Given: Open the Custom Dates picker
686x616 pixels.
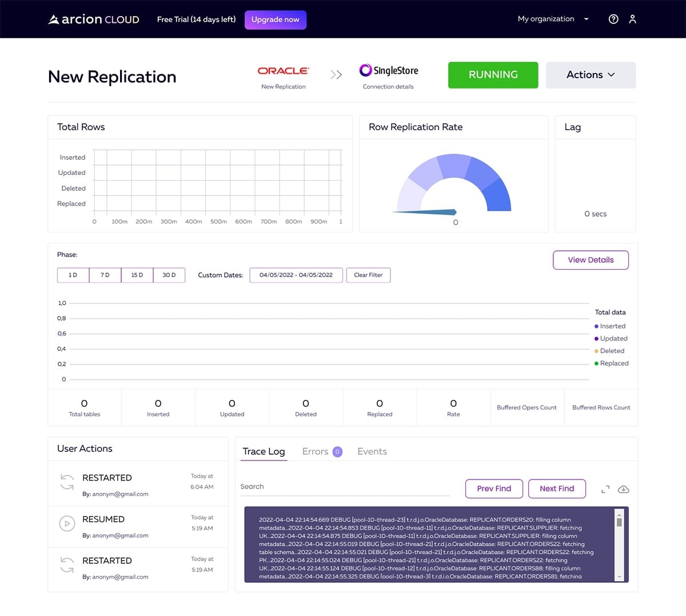Looking at the screenshot, I should [x=296, y=275].
